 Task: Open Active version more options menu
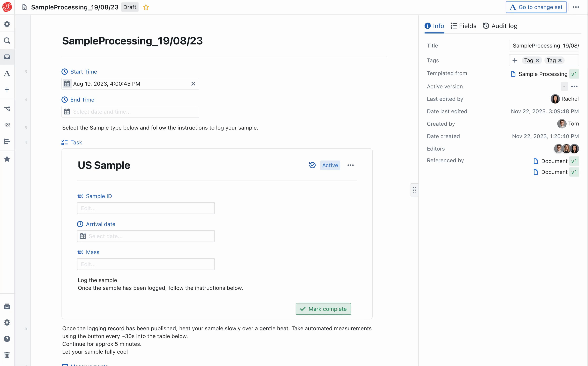[x=574, y=86]
